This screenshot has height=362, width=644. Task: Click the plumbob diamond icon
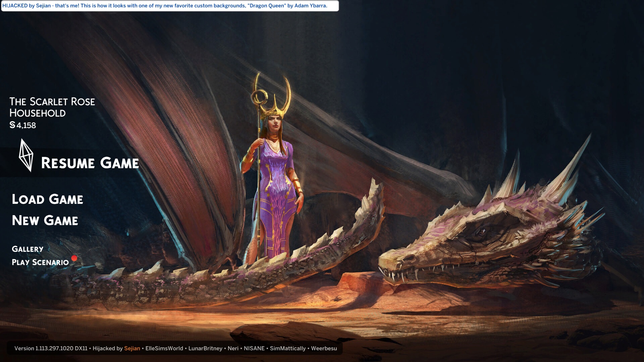pos(26,155)
